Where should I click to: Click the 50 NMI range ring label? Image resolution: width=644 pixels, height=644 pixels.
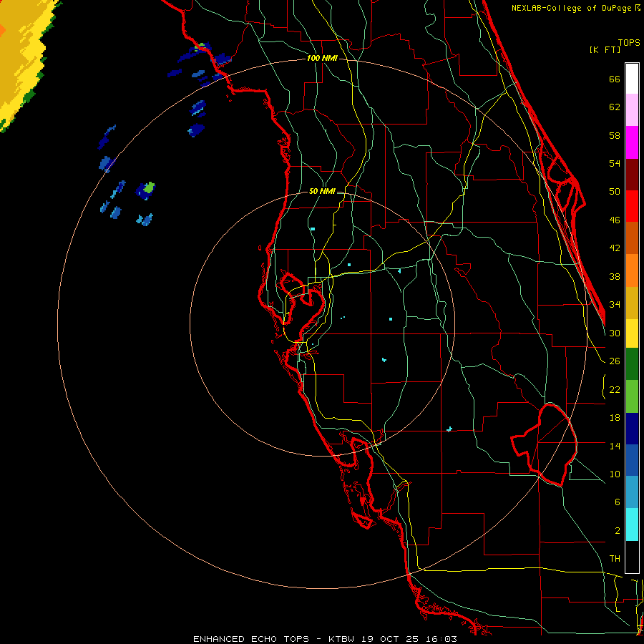[322, 191]
